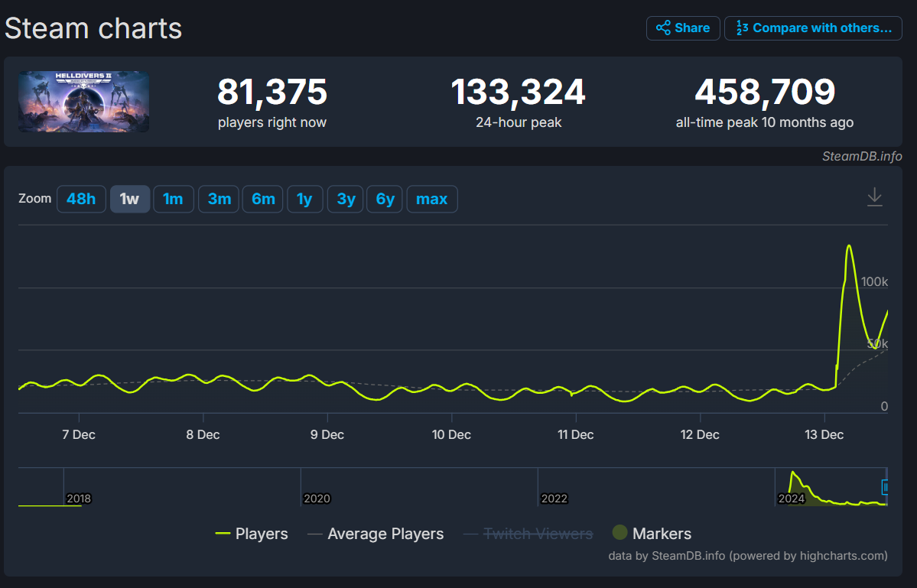
Task: Click the Average Players legend icon
Action: point(314,533)
